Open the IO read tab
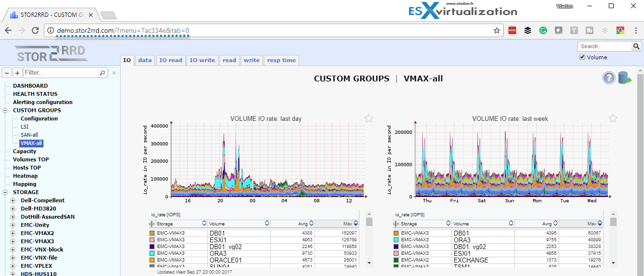Viewport: 644px width, 276px height. click(x=171, y=60)
